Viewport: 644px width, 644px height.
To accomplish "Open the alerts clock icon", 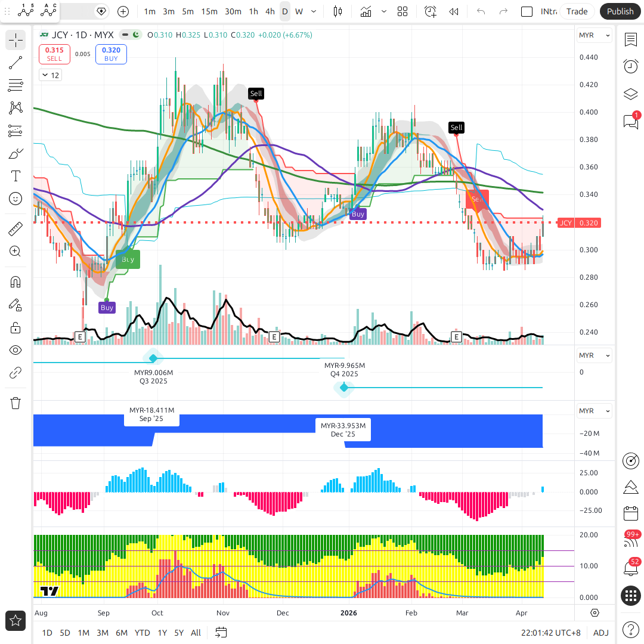I will coord(630,66).
